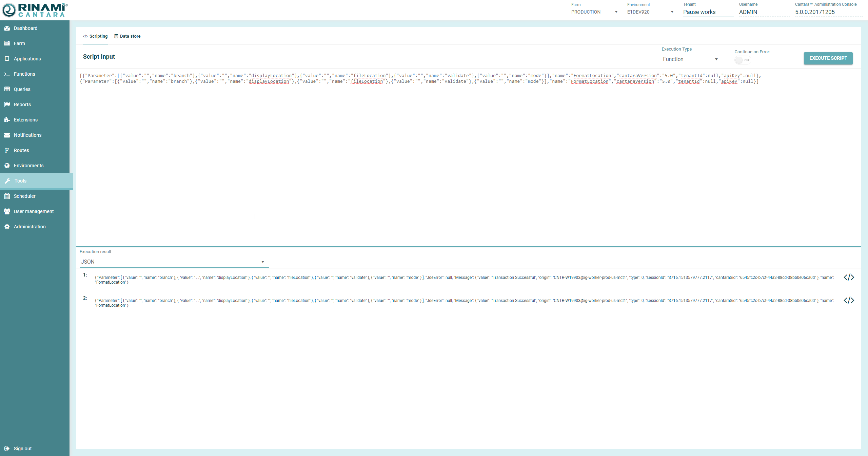Click the Routes branch icon
This screenshot has width=868, height=456.
tap(7, 150)
